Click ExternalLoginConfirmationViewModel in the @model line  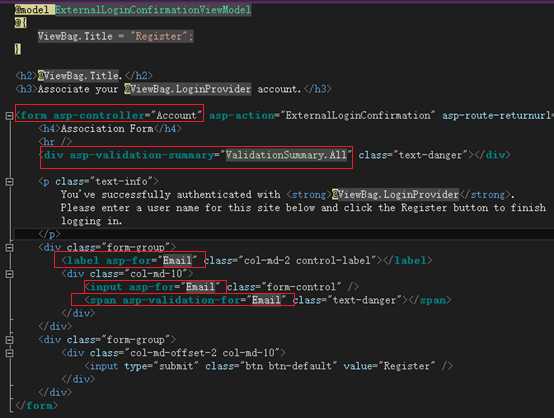click(153, 10)
